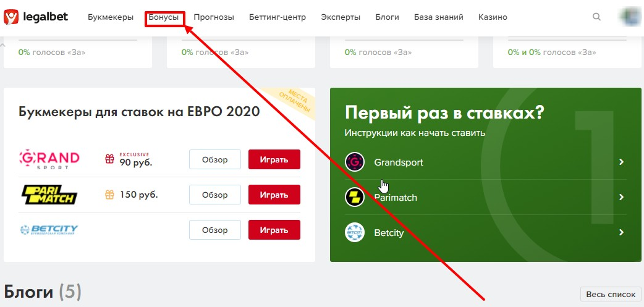
Task: Click the 0% и 0% голосов «За» text
Action: [x=552, y=53]
